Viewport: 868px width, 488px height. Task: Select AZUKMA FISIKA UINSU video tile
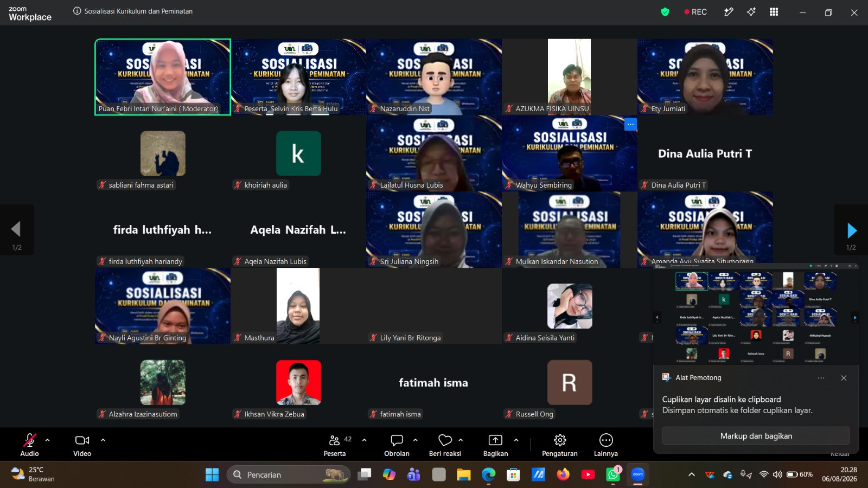[x=570, y=77]
